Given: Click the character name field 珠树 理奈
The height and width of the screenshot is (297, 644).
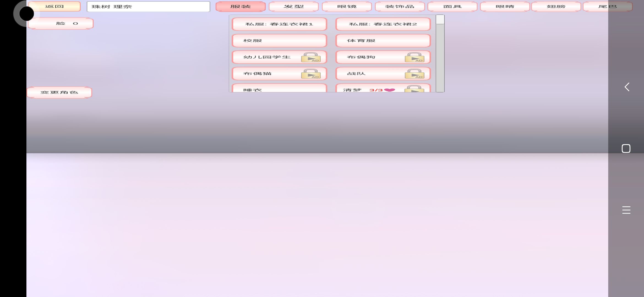Looking at the screenshot, I should (148, 7).
